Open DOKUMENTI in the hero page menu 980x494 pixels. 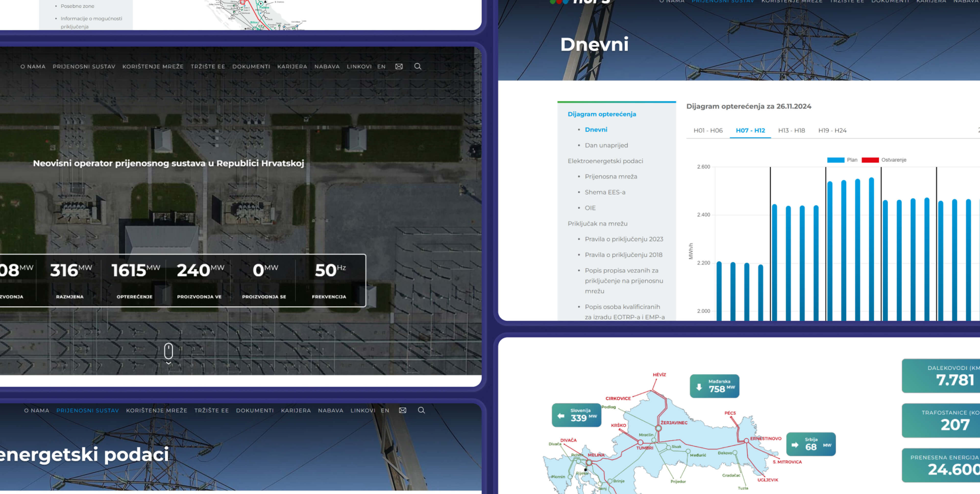(x=251, y=66)
